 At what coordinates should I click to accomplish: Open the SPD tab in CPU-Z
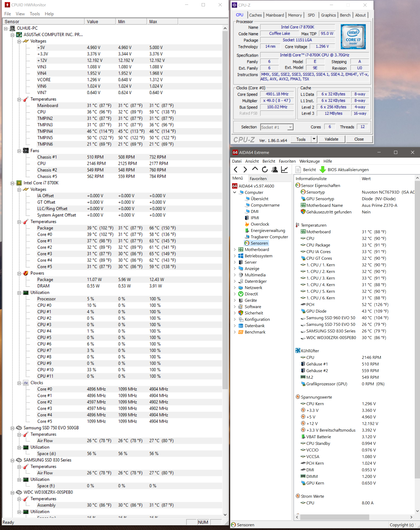pyautogui.click(x=311, y=15)
